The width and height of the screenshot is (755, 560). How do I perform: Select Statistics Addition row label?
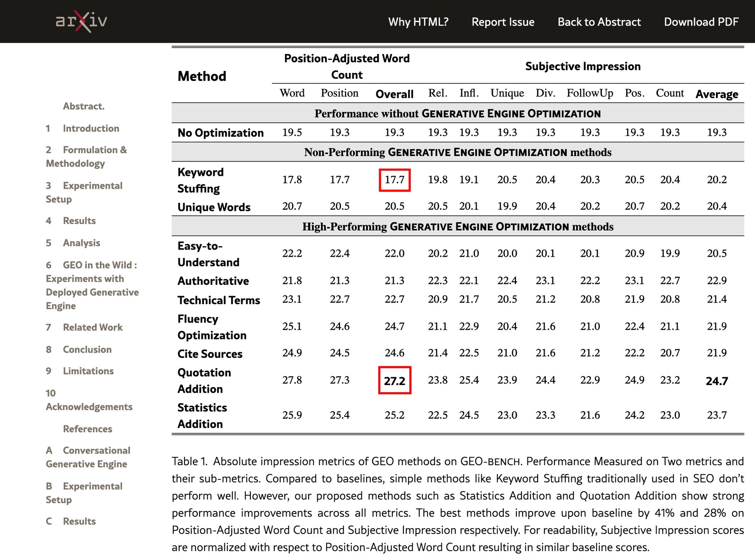tap(202, 415)
